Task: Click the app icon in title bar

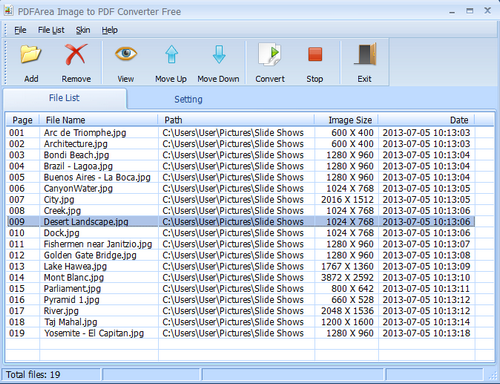Action: click(8, 11)
